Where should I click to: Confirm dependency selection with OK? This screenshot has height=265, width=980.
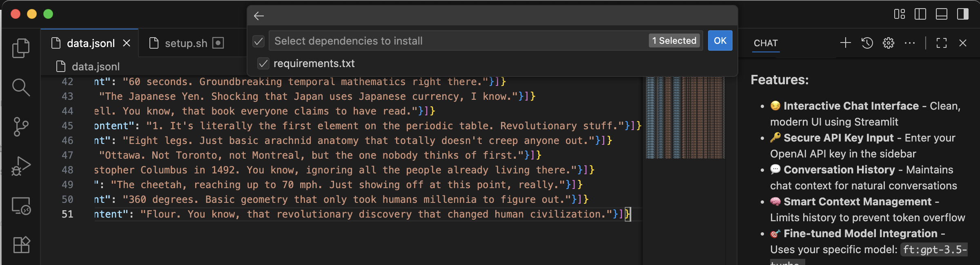click(720, 40)
